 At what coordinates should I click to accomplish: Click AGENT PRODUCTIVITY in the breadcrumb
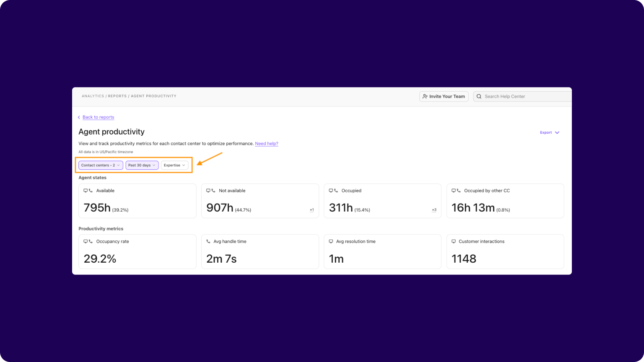[x=153, y=96]
